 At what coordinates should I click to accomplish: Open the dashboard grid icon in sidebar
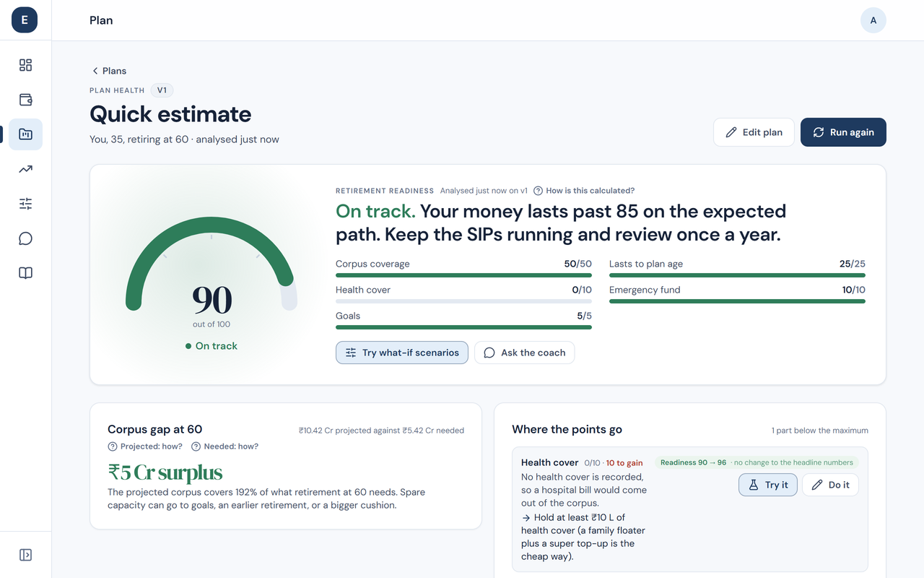[x=25, y=65]
